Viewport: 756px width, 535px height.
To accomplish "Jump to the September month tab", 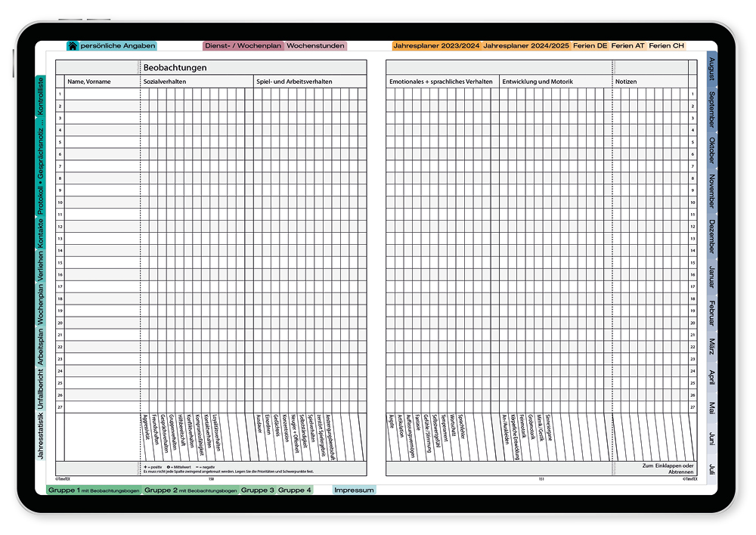I will point(711,110).
